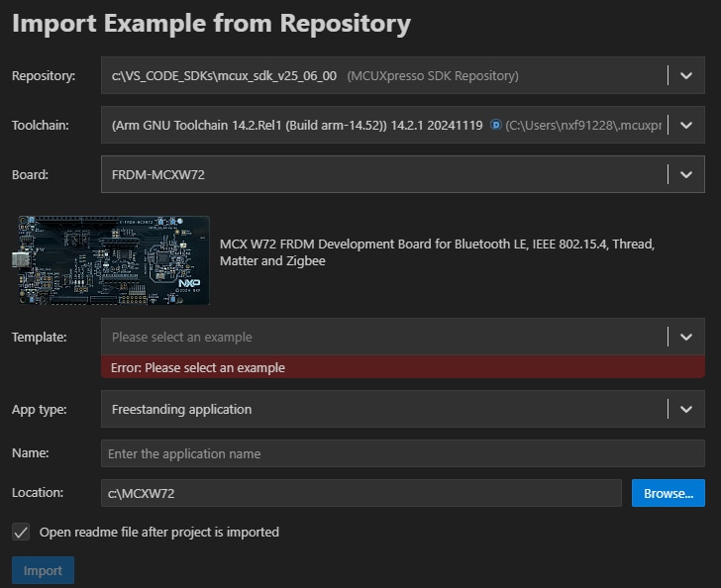
Task: Open the Board dropdown chevron
Action: [x=686, y=174]
